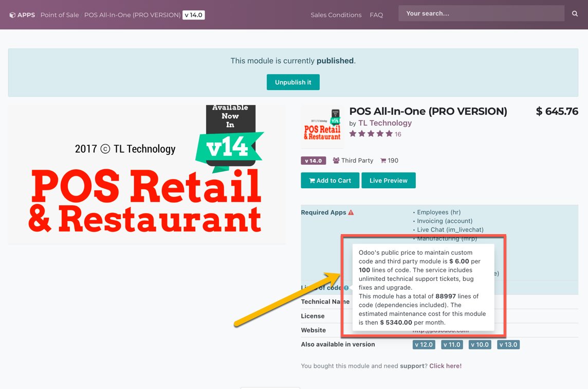Click the info icon next to Lines of code
Image resolution: width=588 pixels, height=389 pixels.
click(346, 288)
